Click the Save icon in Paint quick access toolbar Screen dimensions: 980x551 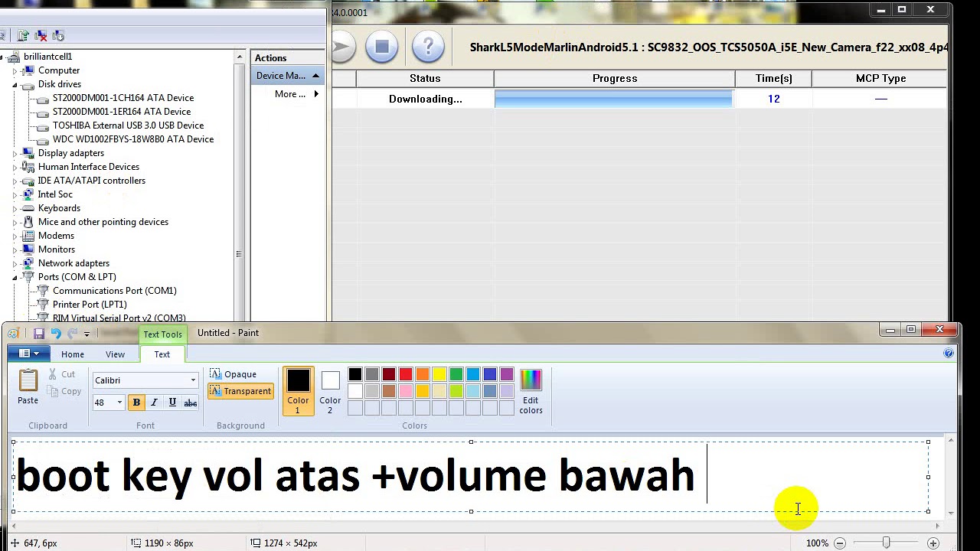click(38, 334)
